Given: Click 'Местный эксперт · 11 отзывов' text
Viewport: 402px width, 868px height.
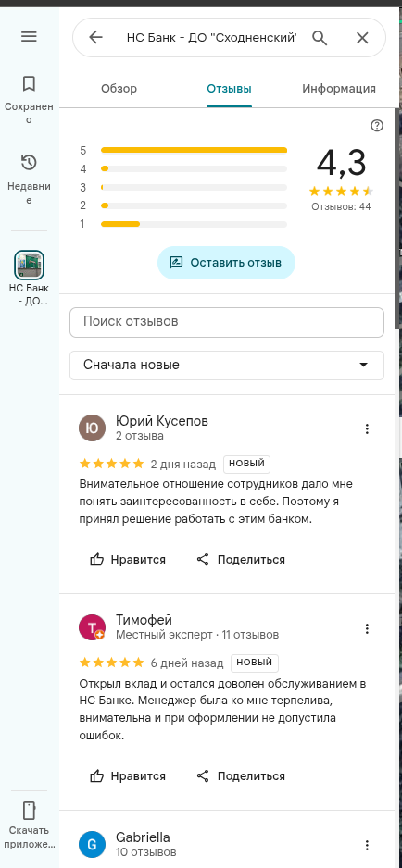Looking at the screenshot, I should [197, 635].
